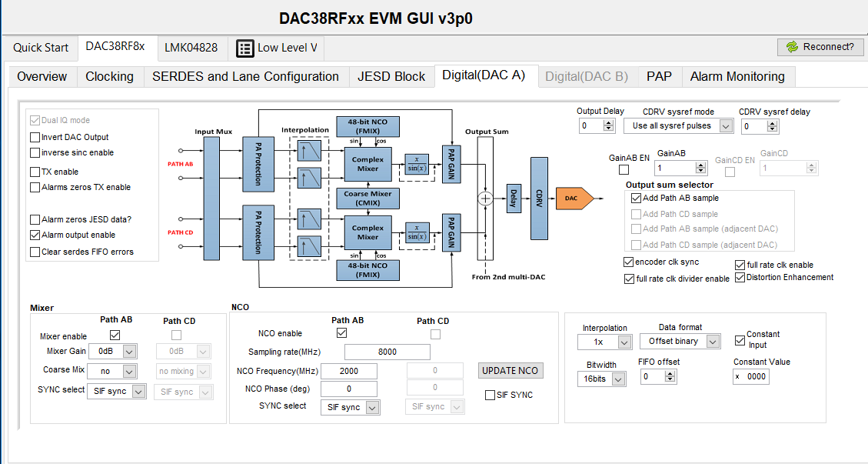Open Alarm Monitoring tab

click(x=737, y=76)
